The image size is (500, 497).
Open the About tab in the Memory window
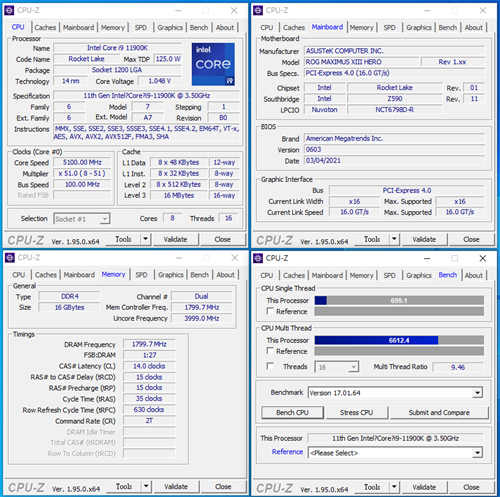225,275
